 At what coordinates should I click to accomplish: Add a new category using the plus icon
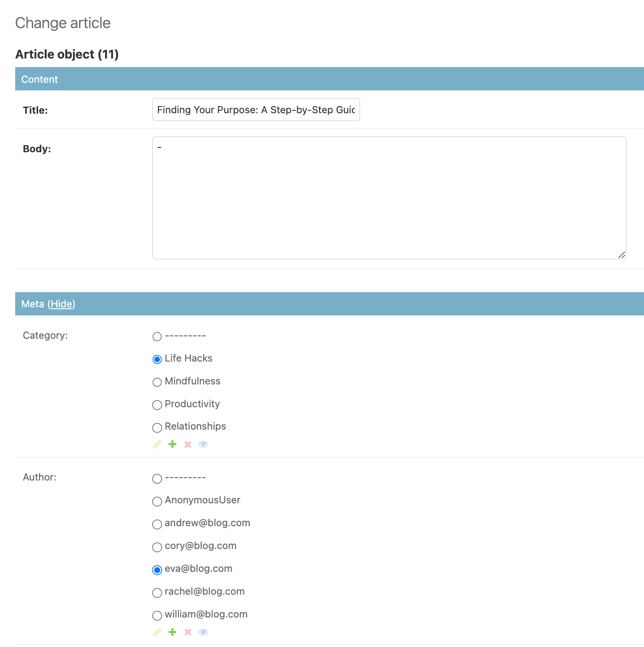pos(172,444)
